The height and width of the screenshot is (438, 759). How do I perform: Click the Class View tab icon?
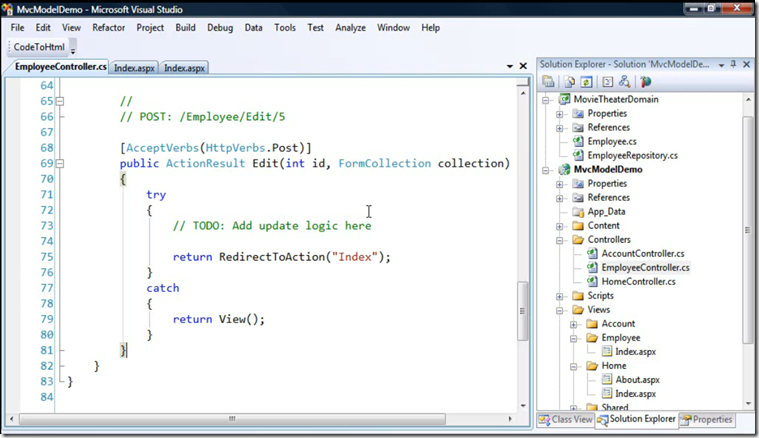pos(544,420)
